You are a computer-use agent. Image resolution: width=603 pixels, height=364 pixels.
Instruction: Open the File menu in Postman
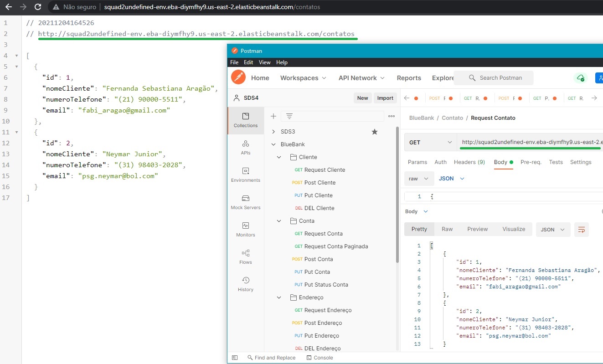(x=234, y=62)
